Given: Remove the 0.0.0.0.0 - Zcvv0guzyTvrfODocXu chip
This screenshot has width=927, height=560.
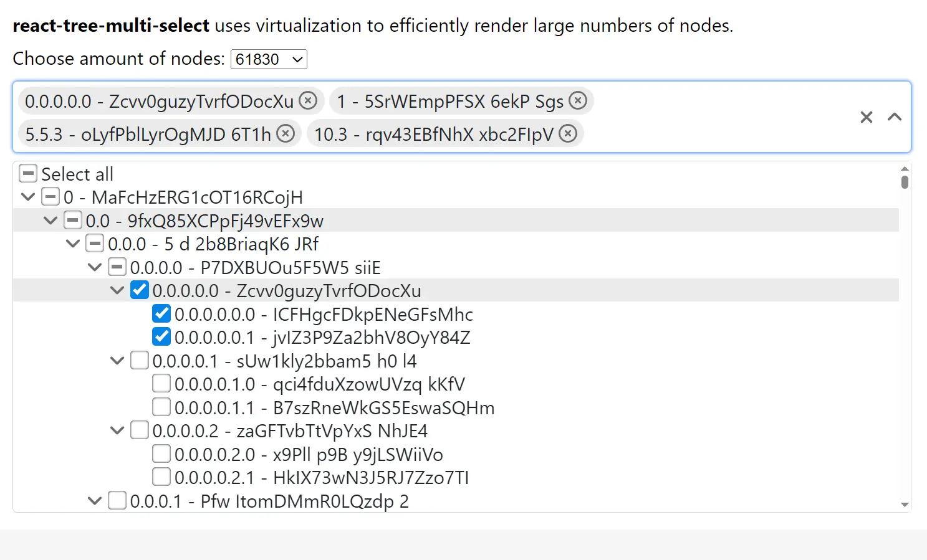Looking at the screenshot, I should click(x=308, y=101).
